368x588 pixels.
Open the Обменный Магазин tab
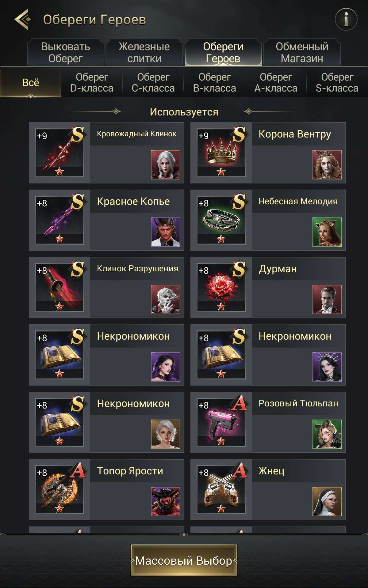coord(302,52)
